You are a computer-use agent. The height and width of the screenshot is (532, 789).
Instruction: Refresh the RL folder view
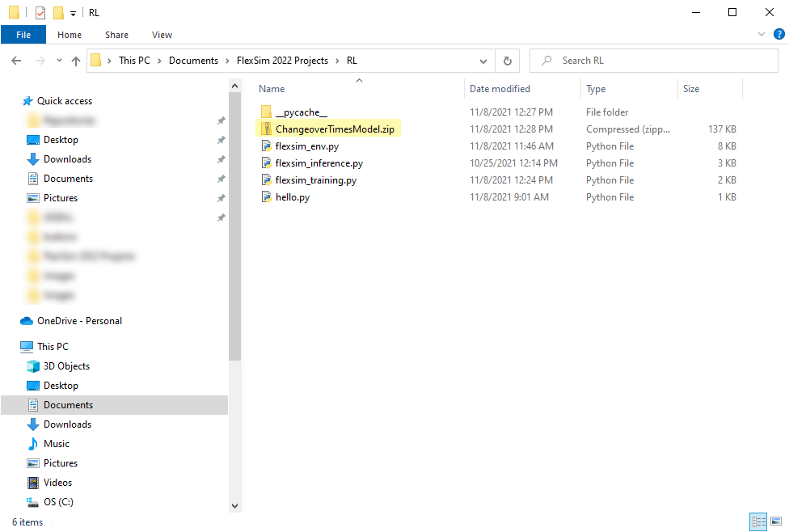click(x=507, y=61)
